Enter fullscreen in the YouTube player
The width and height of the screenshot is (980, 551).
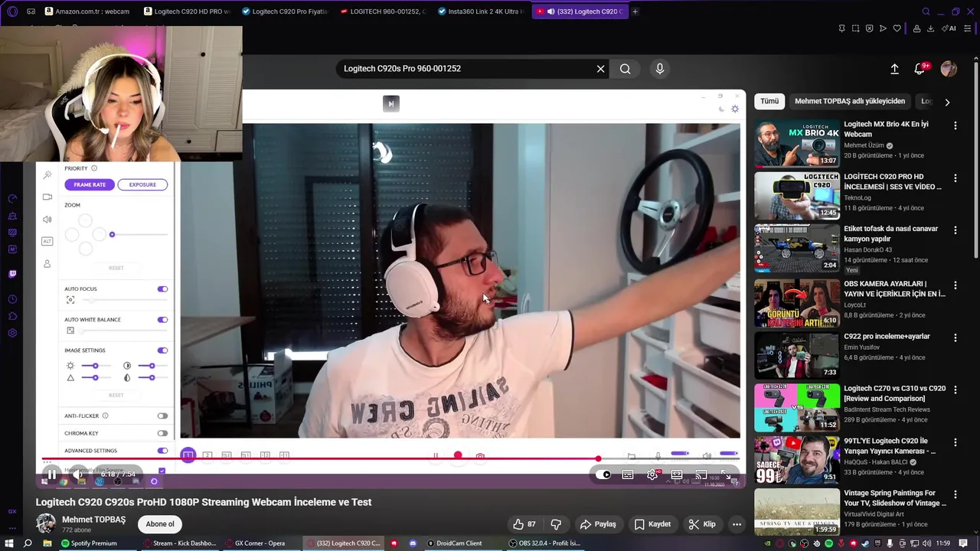(725, 474)
